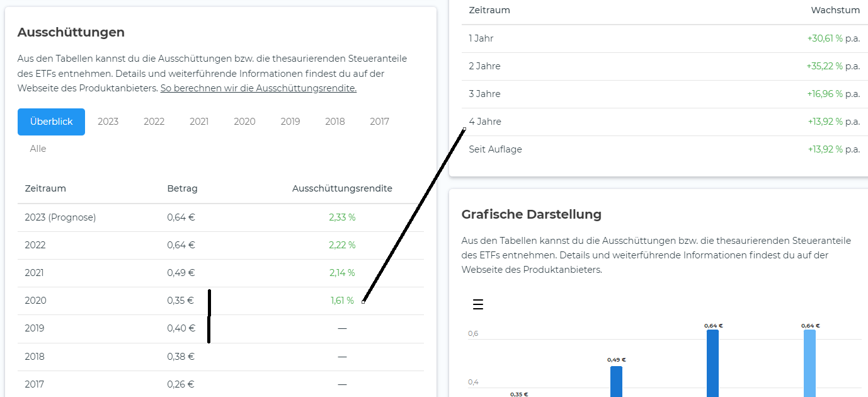Click the light blue 0,64 € forecast bar
The image size is (868, 397).
(x=809, y=363)
